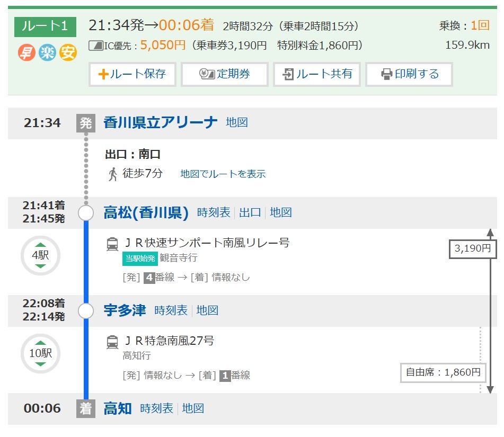Click train icon next to JR特急南風27号
Viewport: 504px width, 437px height.
click(112, 342)
